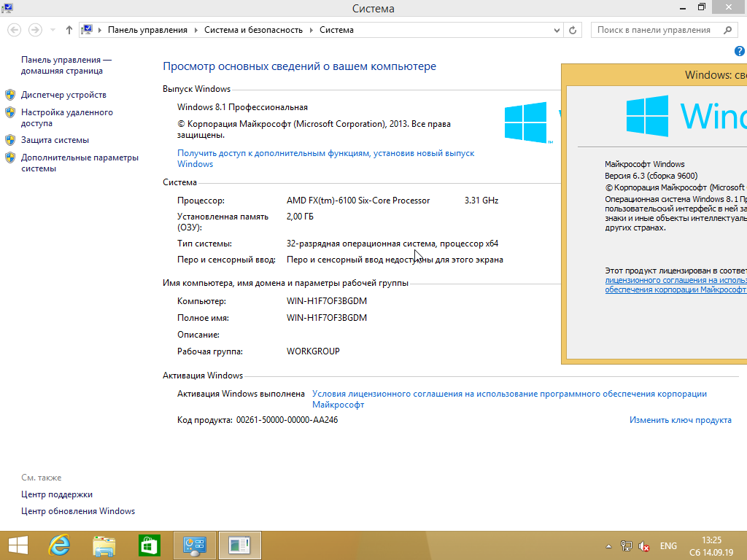This screenshot has height=560, width=747.
Task: Click the forward navigation arrow
Action: [34, 30]
